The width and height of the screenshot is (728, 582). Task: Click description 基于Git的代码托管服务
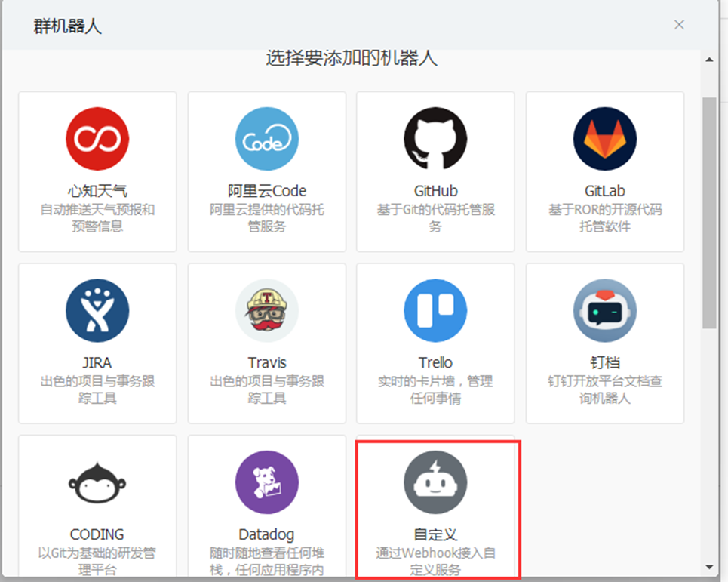[435, 218]
